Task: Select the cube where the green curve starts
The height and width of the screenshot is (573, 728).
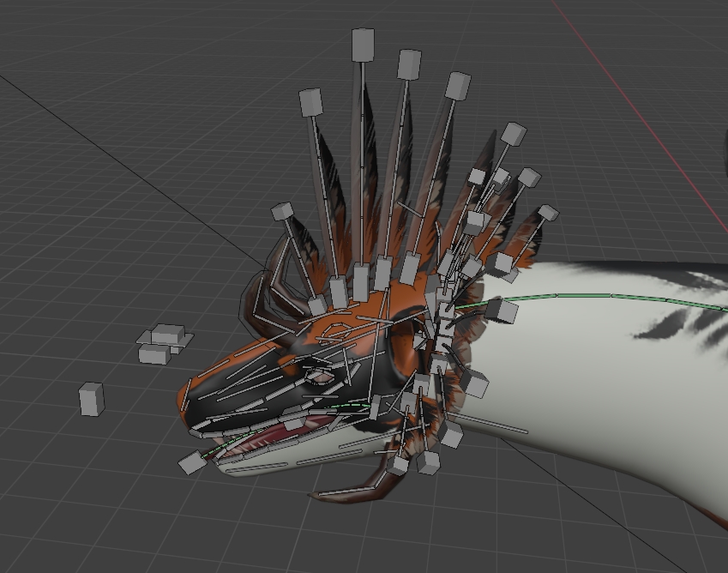Action: (500, 311)
